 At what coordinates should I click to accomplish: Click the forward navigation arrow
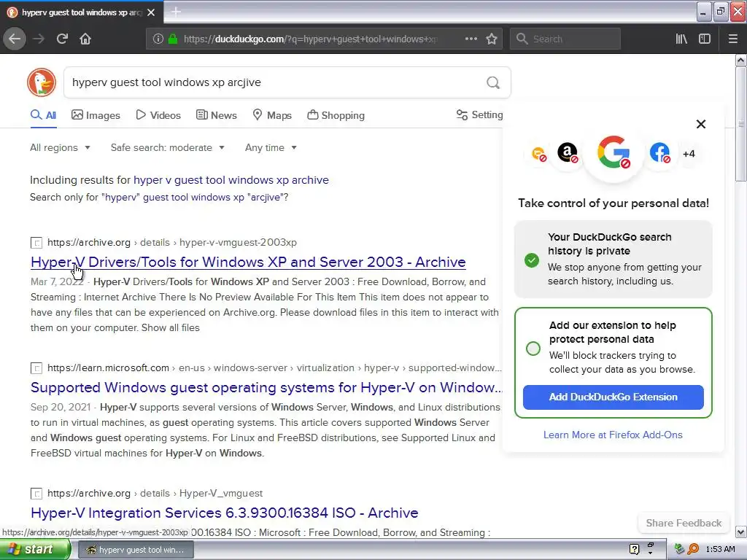[39, 39]
